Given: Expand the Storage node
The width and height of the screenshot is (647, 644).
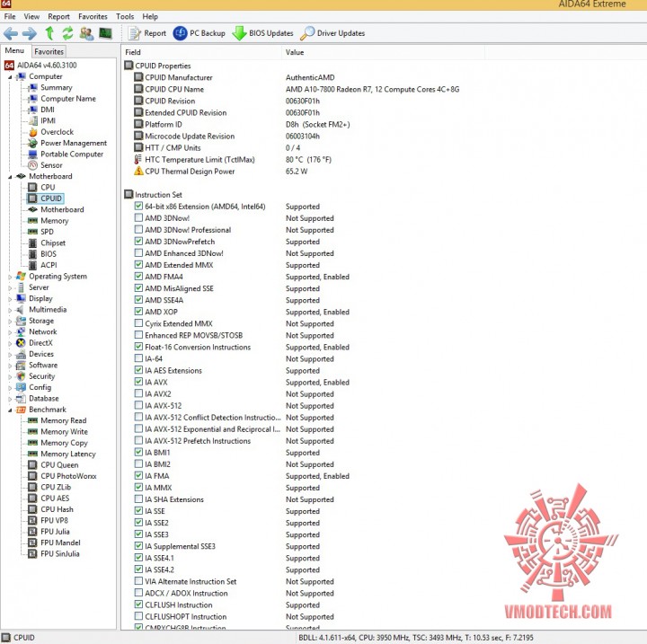Looking at the screenshot, I should pos(10,322).
